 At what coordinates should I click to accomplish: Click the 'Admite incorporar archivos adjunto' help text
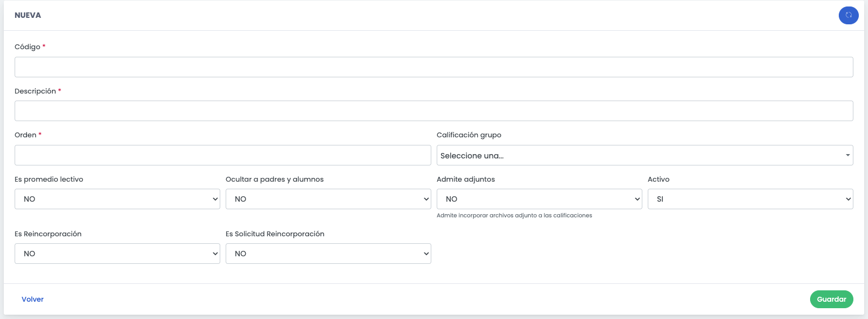[514, 215]
